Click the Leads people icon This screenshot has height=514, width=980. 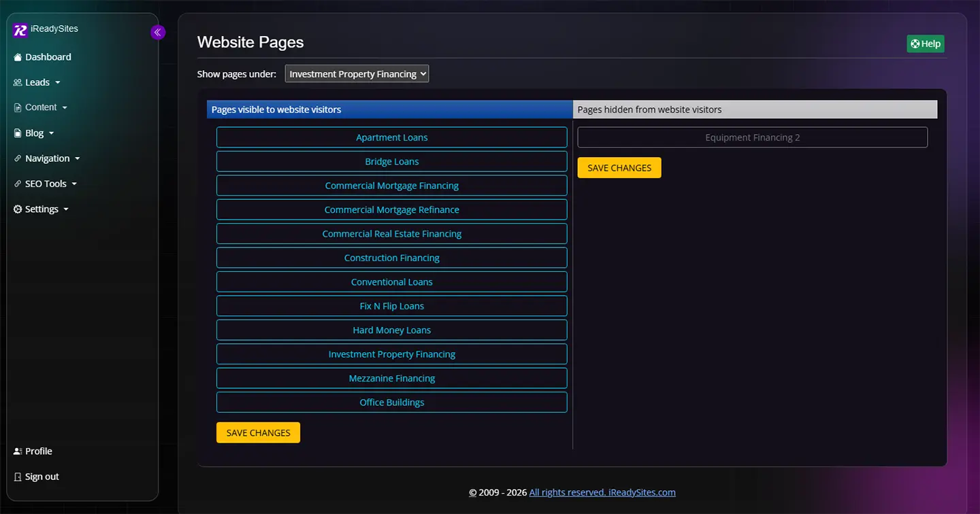(18, 82)
